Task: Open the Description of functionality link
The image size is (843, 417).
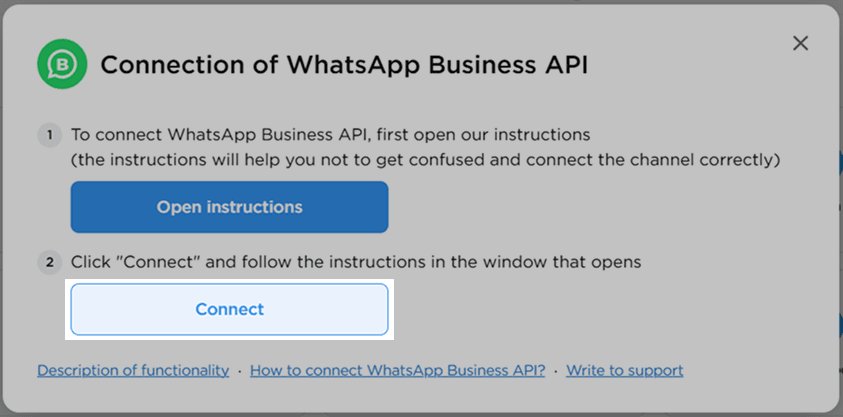Action: (x=133, y=370)
